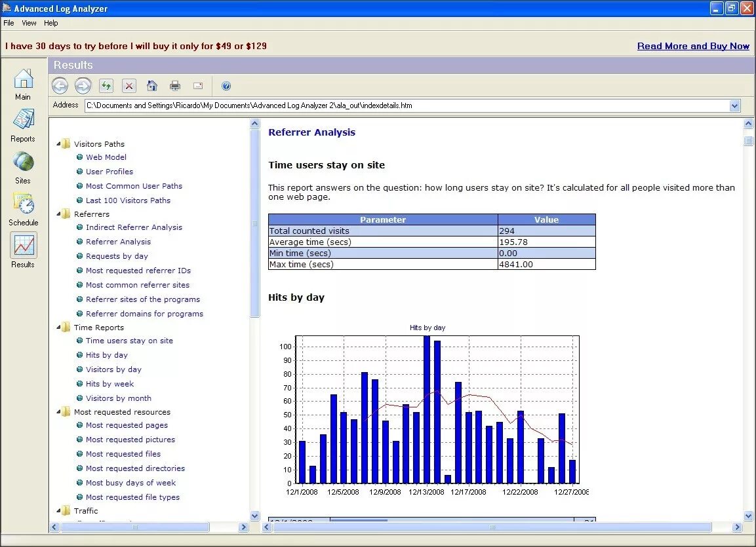The image size is (756, 547).
Task: Open the Schedule clock icon
Action: (23, 210)
